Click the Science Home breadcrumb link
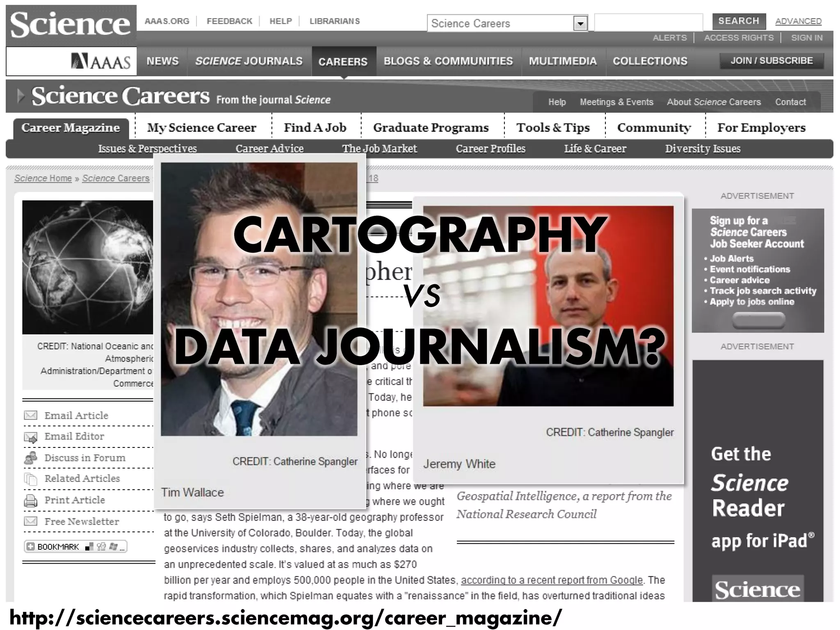The image size is (840, 630). 43,178
